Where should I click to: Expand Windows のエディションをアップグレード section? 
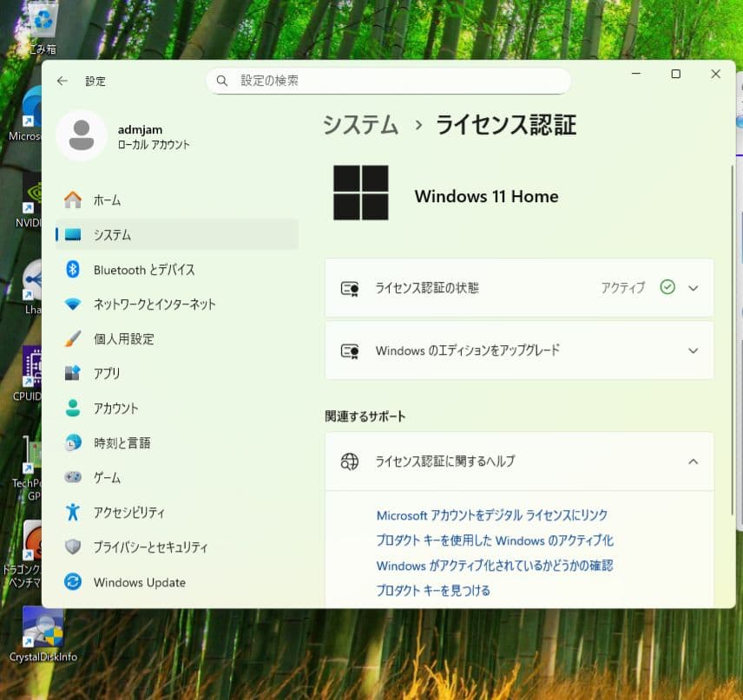tap(693, 350)
